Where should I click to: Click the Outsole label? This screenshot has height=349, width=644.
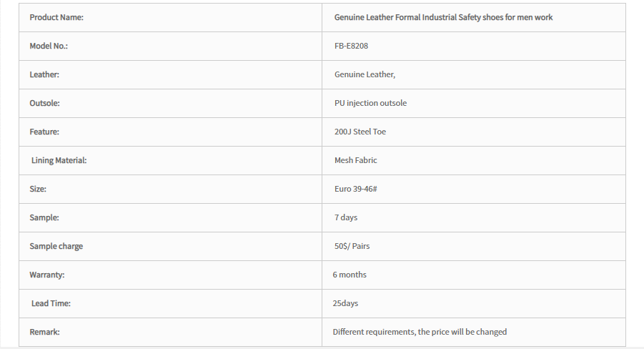44,103
